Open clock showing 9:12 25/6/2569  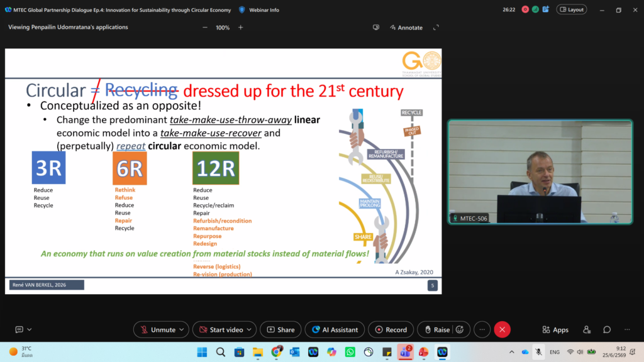pyautogui.click(x=614, y=352)
